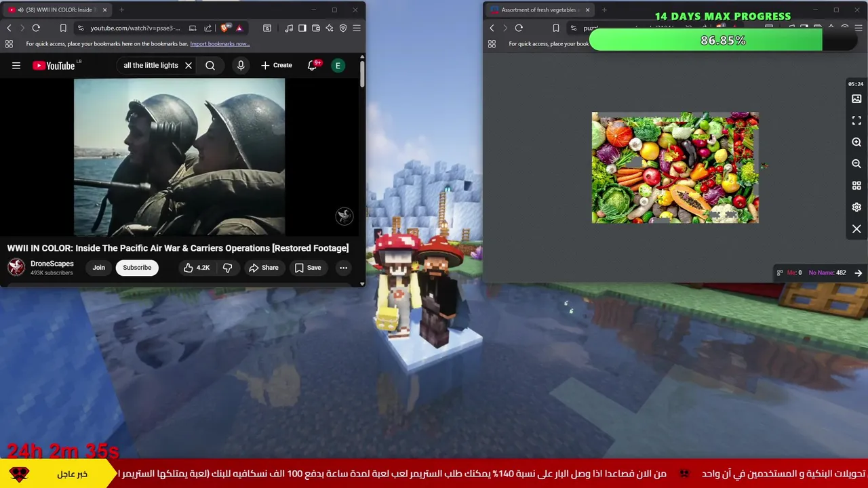
Task: Click the youtube.com address bar
Action: click(135, 28)
